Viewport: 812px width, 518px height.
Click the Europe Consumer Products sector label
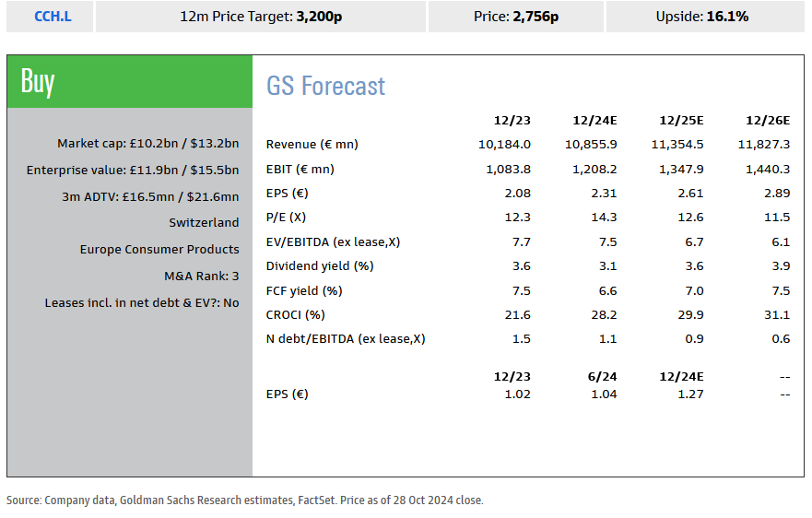coord(159,250)
